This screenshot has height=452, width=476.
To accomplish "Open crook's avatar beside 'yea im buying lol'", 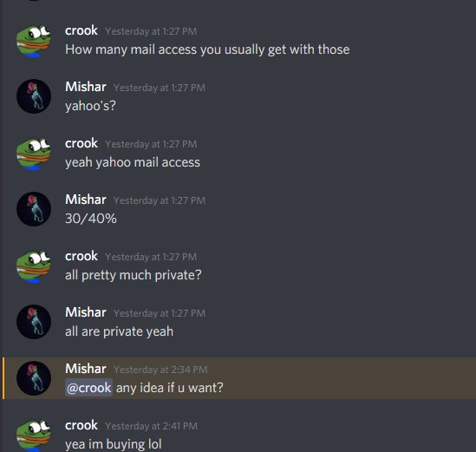I will point(34,435).
